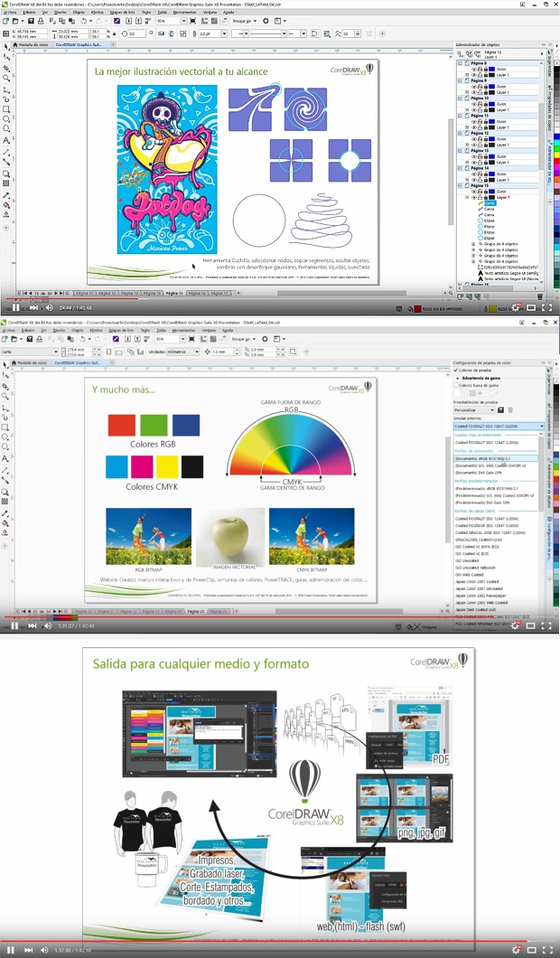Enable the 'Colores fuera de gama' checkbox
Viewport: 560px width, 958px height.
click(x=456, y=385)
